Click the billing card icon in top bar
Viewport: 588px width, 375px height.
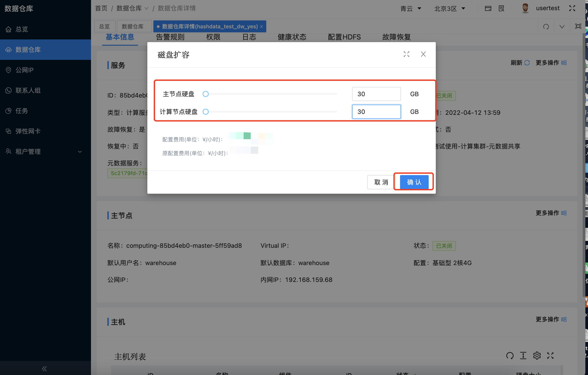point(488,8)
